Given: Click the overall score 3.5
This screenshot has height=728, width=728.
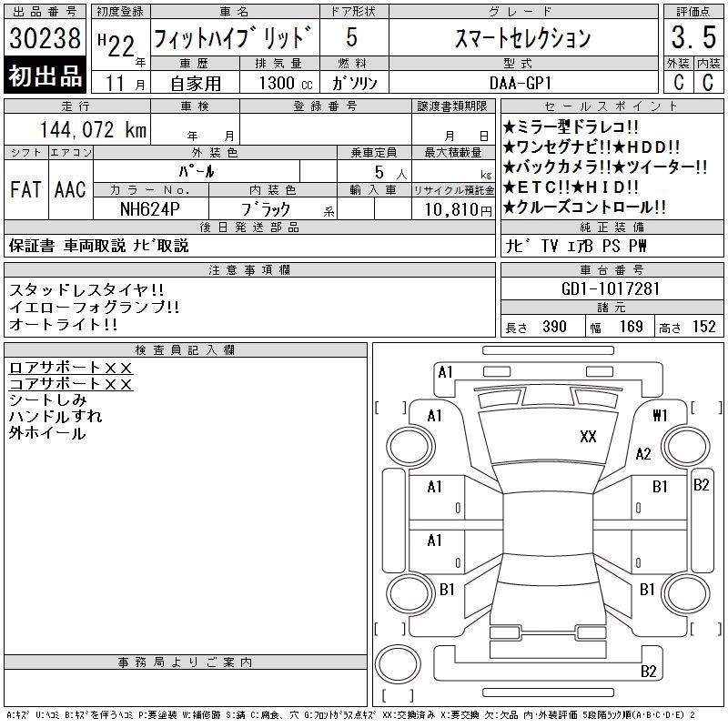Looking at the screenshot, I should coord(693,37).
